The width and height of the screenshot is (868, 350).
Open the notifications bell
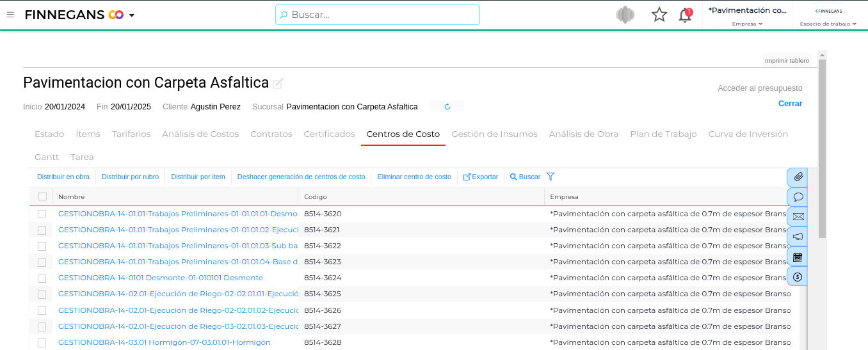pos(685,15)
